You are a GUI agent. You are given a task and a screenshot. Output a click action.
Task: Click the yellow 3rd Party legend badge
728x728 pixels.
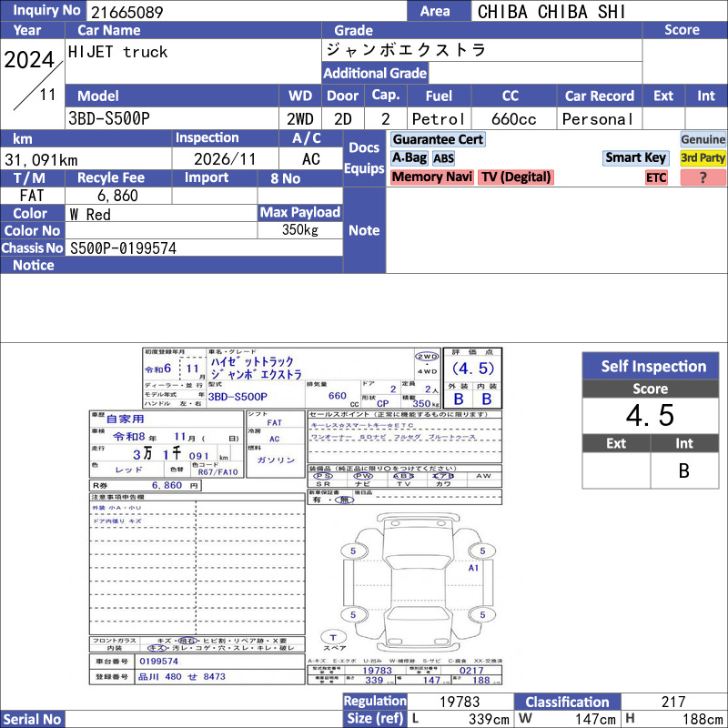703,157
